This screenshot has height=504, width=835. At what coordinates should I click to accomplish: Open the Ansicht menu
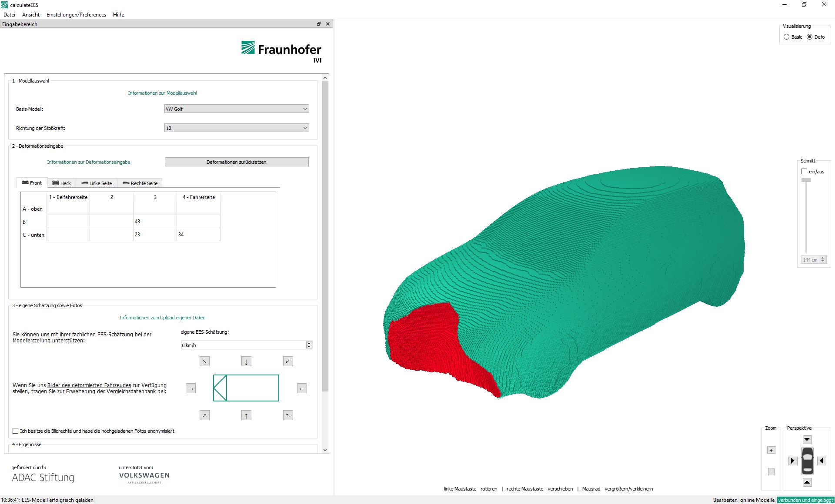tap(31, 15)
